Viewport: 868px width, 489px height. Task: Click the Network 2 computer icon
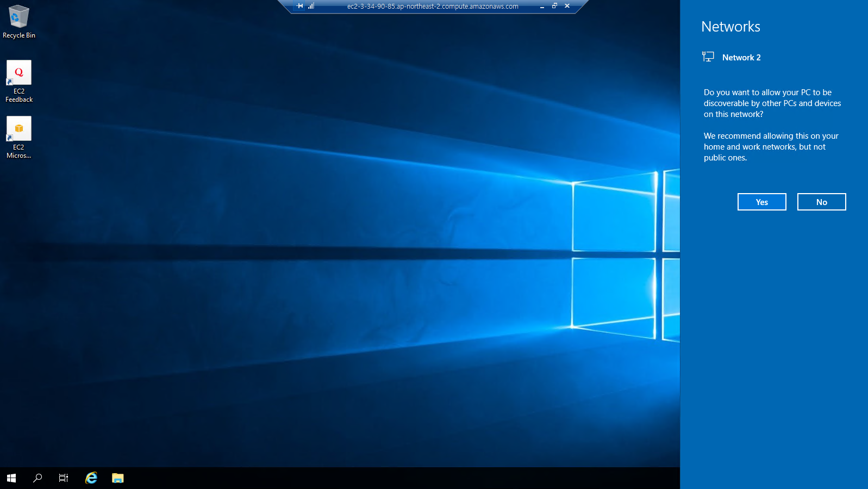click(708, 57)
